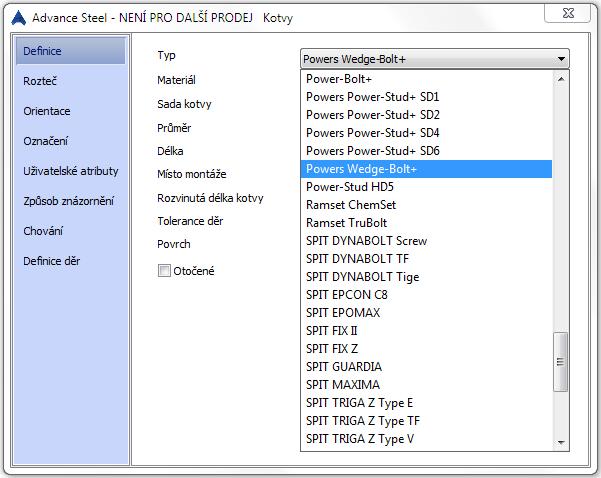Close the Kotvy dialog window
This screenshot has height=478, width=601.
click(x=568, y=13)
